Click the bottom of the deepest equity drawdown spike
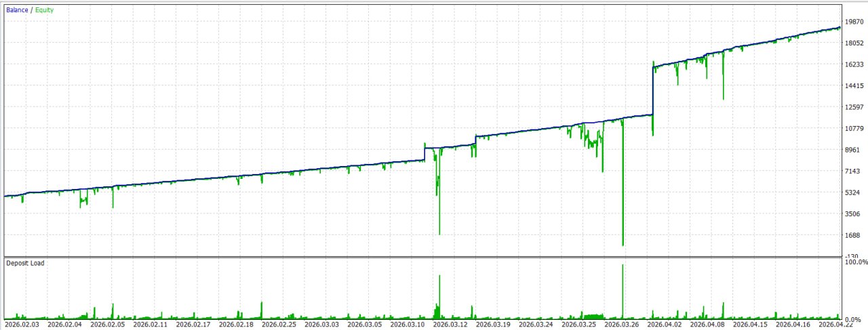This screenshot has height=330, width=868. [x=623, y=244]
